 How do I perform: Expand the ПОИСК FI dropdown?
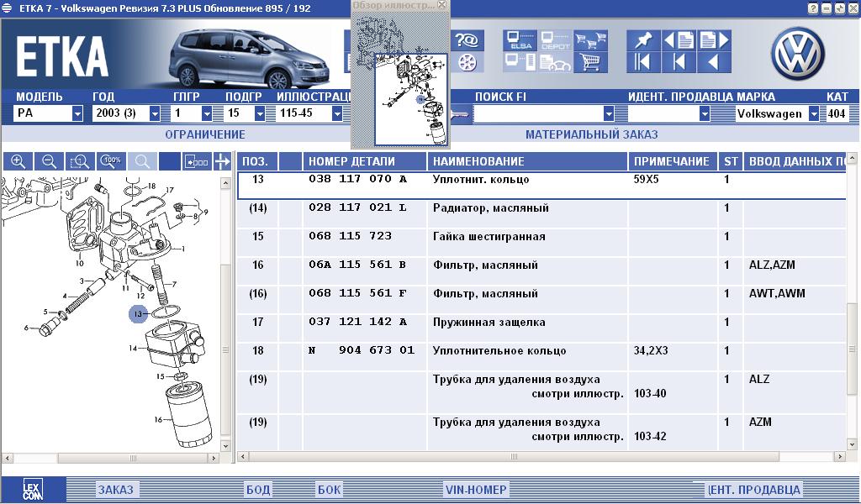[609, 113]
